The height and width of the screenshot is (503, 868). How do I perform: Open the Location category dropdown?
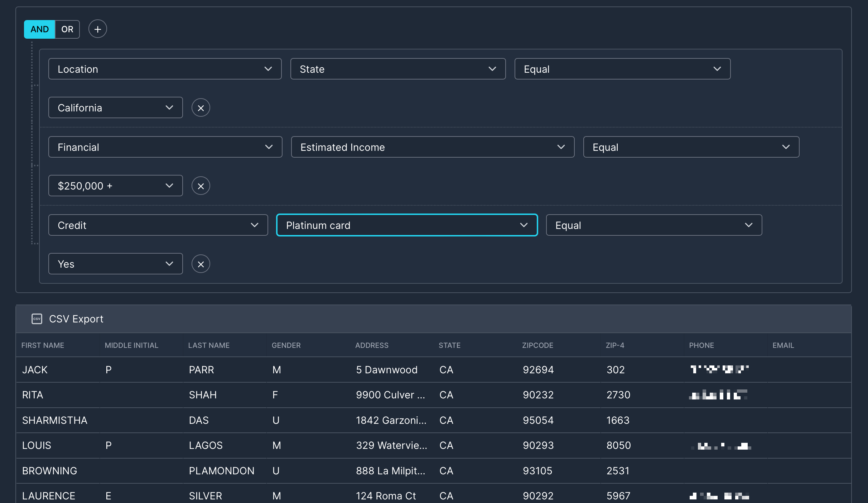tap(165, 69)
